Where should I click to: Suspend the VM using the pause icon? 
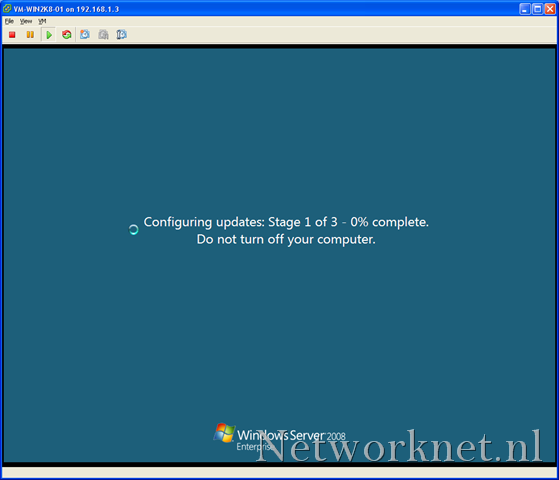coord(30,35)
